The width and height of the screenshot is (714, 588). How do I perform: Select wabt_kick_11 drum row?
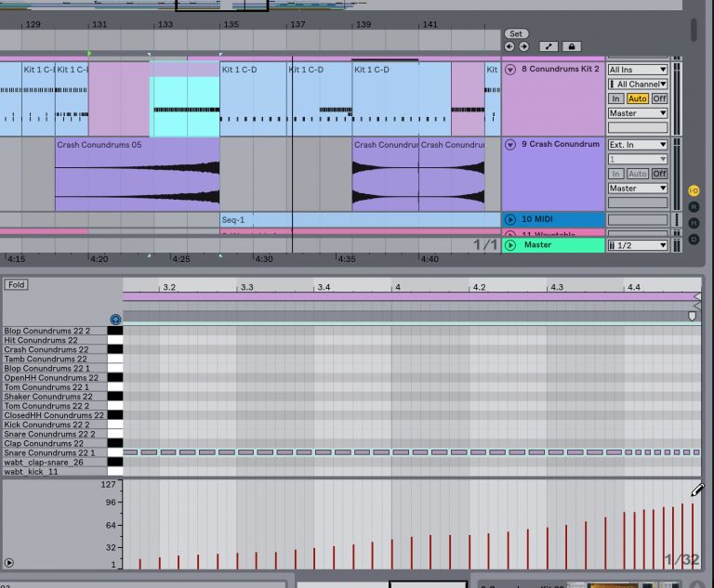55,472
